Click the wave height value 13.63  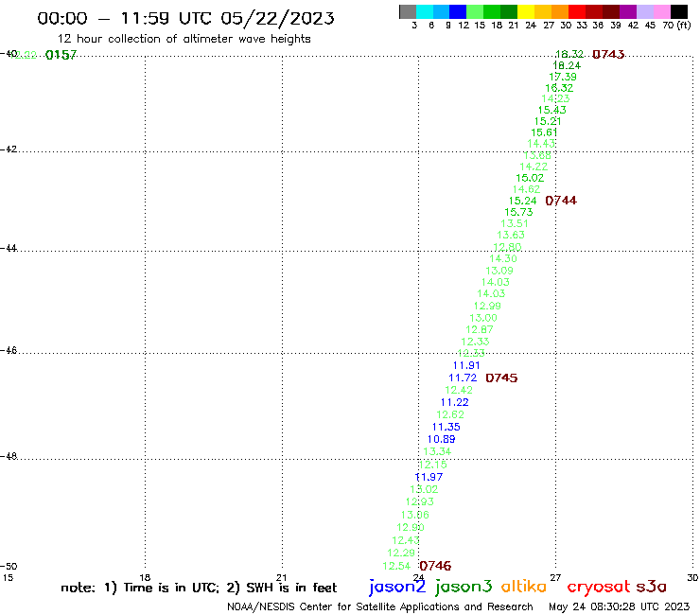(x=511, y=235)
